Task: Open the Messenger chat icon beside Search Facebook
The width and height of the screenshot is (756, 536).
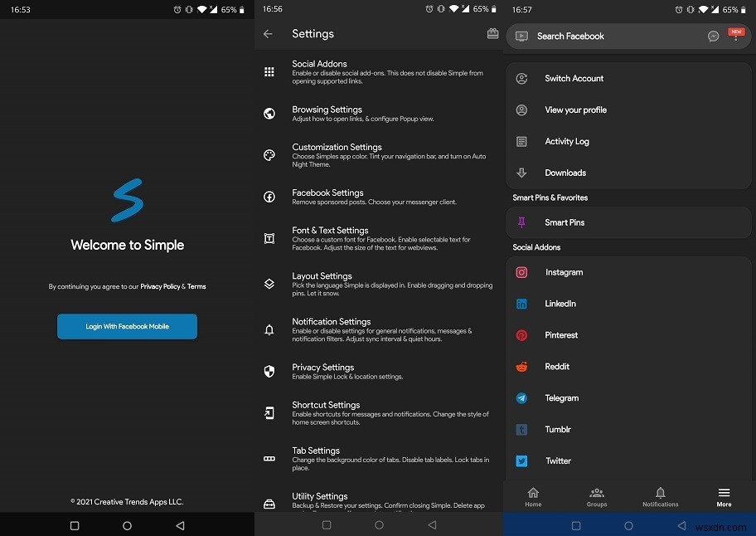Action: coord(714,37)
